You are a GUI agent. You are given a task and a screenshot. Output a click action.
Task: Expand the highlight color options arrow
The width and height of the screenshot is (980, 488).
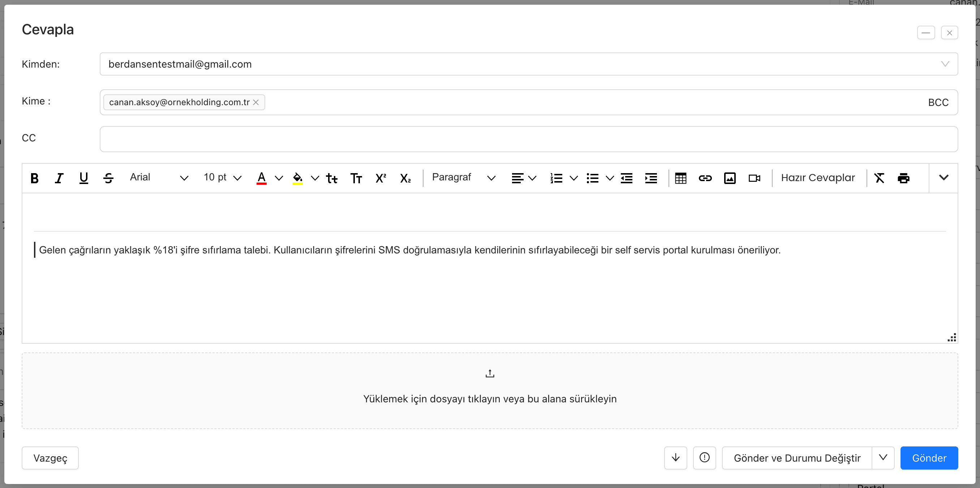(315, 178)
